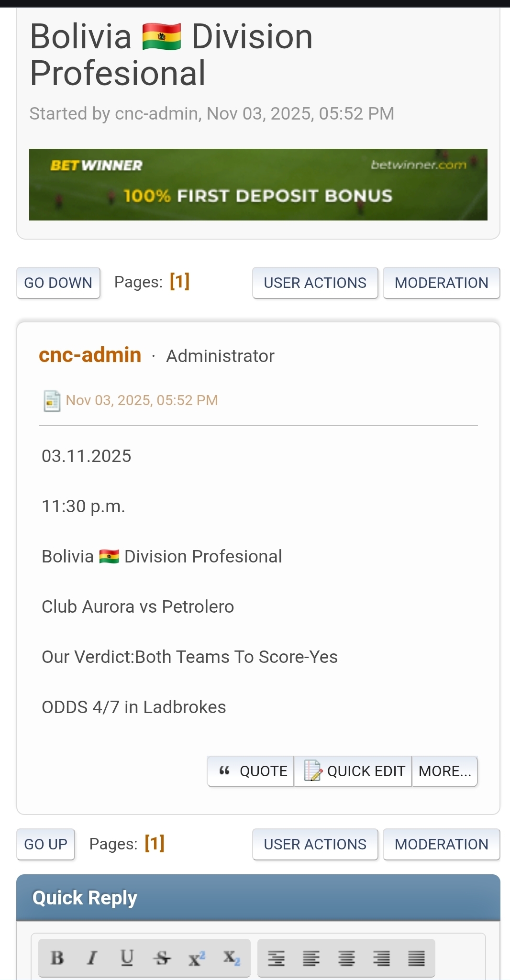This screenshot has height=980, width=510.
Task: Align reply text to the left
Action: pyautogui.click(x=311, y=958)
